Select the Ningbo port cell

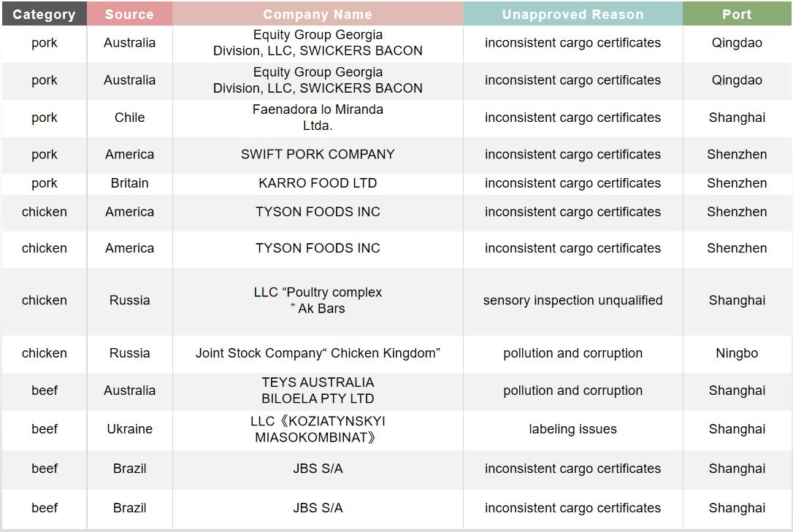[737, 353]
